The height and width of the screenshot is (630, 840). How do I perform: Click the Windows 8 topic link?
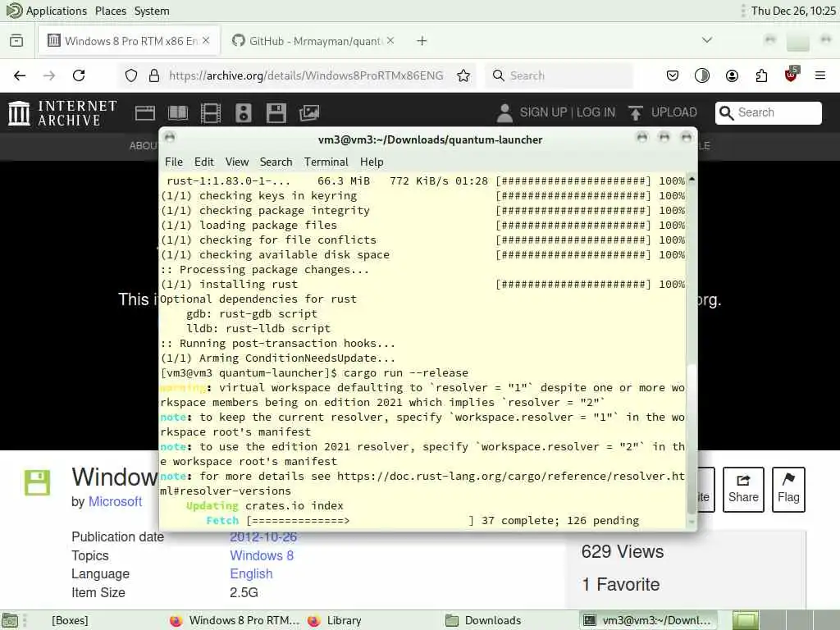(x=262, y=555)
